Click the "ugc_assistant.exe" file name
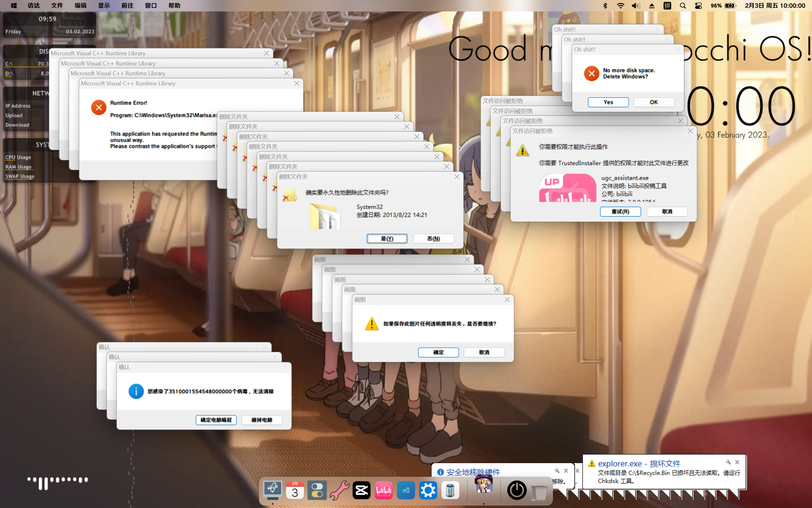 pyautogui.click(x=625, y=178)
